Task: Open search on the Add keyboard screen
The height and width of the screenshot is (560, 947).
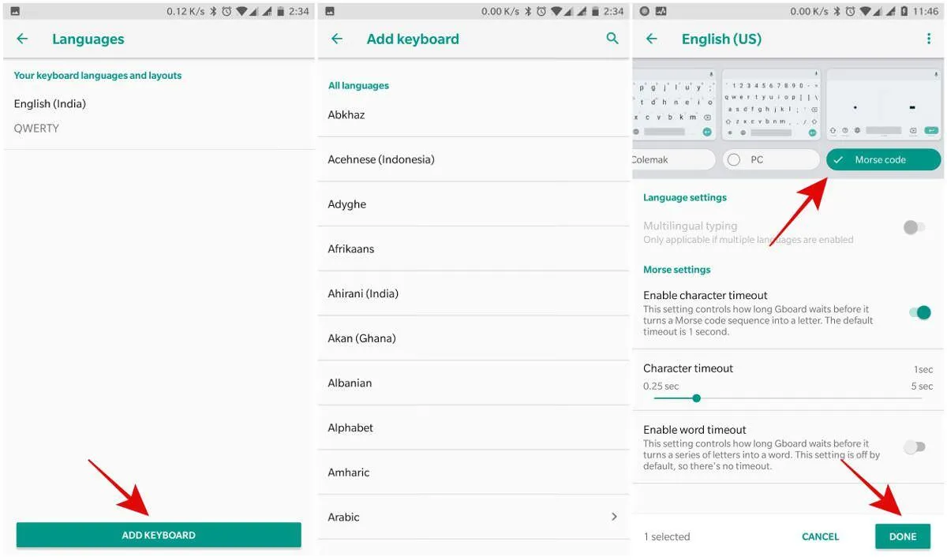Action: point(612,38)
